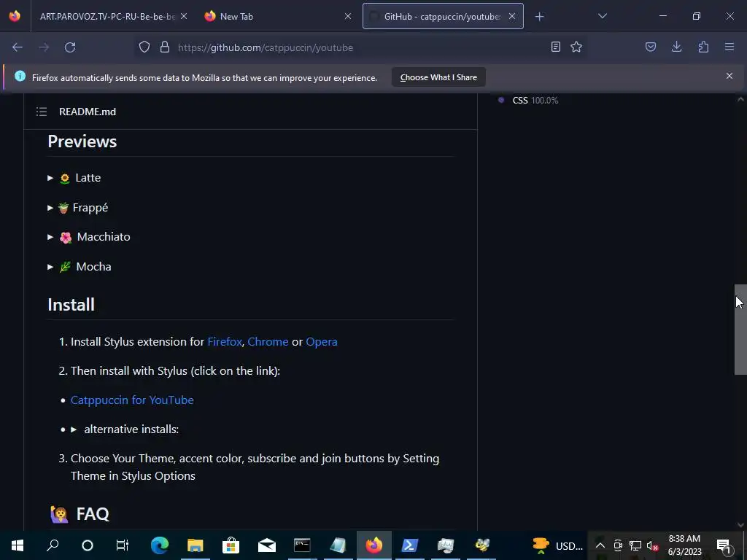747x560 pixels.
Task: Click the muted volume tray icon
Action: click(x=653, y=545)
